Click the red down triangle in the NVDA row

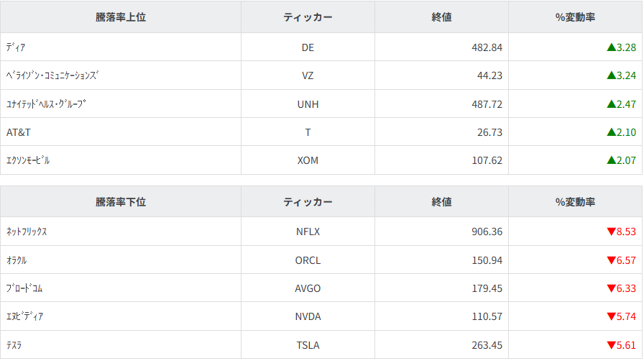click(x=611, y=316)
